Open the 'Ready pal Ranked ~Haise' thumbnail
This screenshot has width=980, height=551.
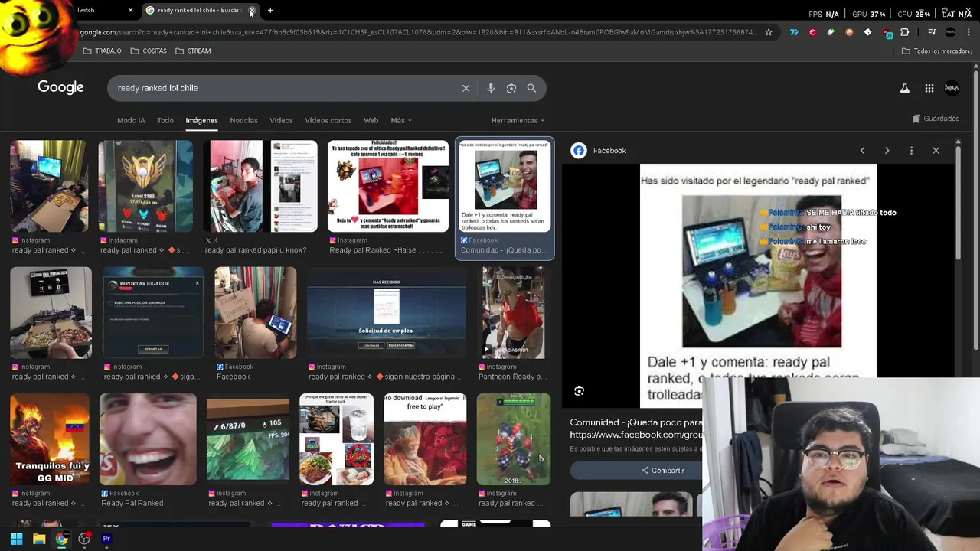[x=387, y=186]
